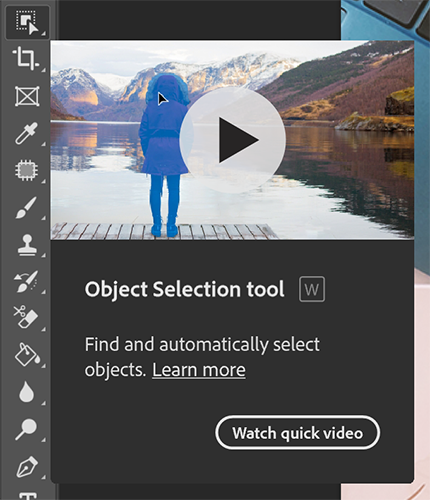Select the Eyedropper tool
The image size is (430, 500).
(26, 133)
